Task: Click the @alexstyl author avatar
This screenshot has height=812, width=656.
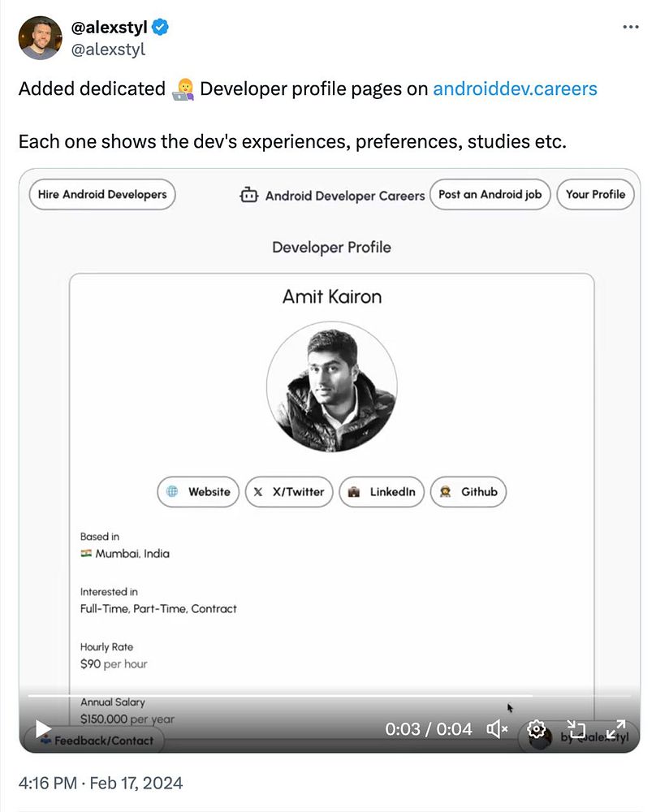Action: pos(41,37)
